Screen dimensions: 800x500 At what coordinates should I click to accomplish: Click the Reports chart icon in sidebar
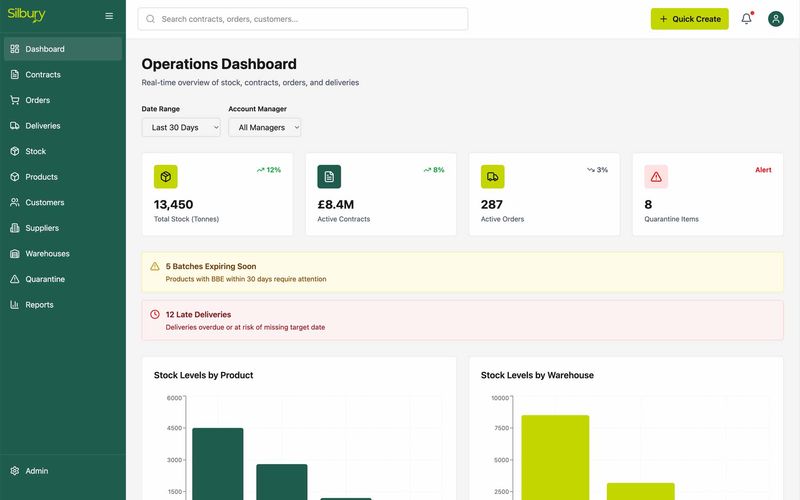point(15,305)
